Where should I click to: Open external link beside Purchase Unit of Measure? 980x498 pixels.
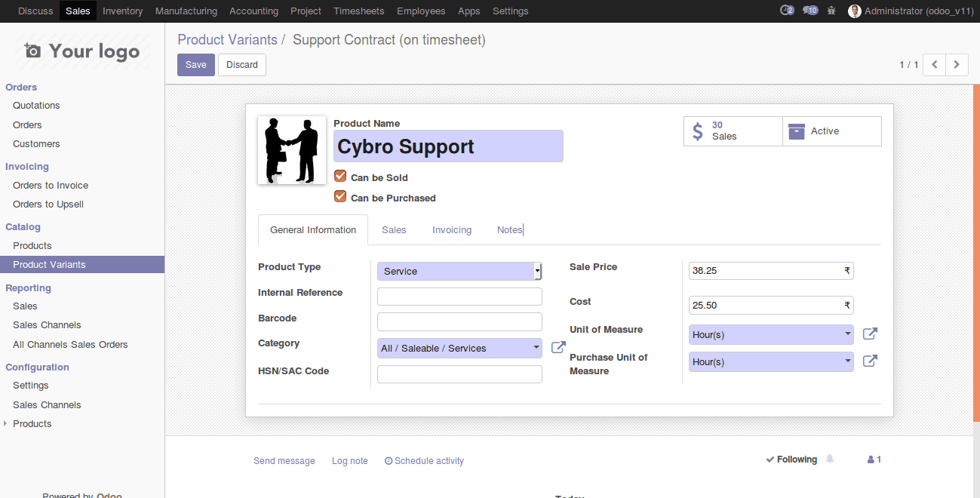870,361
